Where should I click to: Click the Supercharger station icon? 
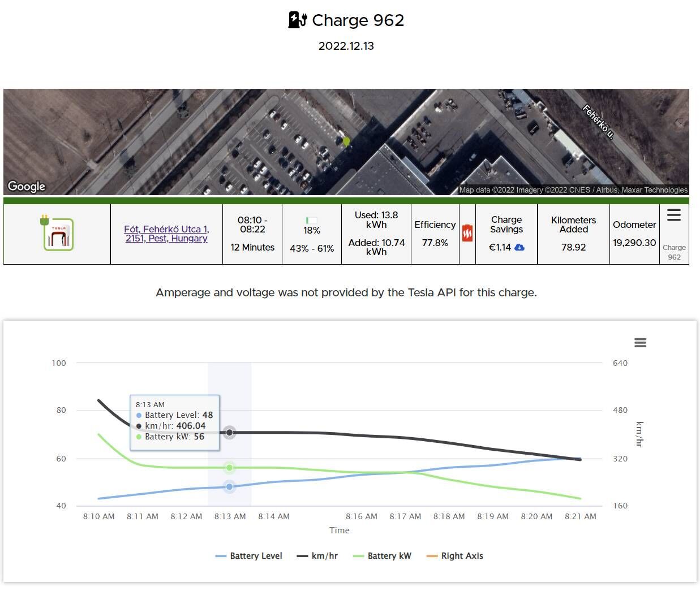[57, 233]
